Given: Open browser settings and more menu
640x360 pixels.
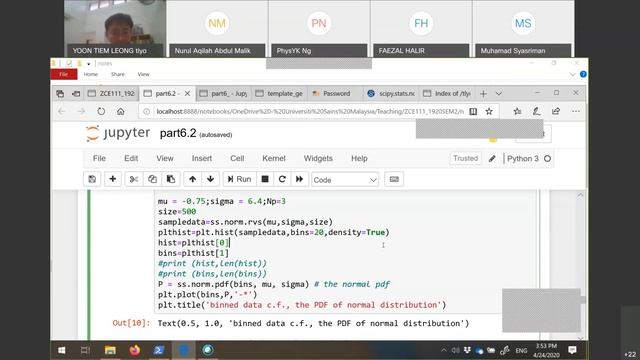Looking at the screenshot, I should pos(576,111).
